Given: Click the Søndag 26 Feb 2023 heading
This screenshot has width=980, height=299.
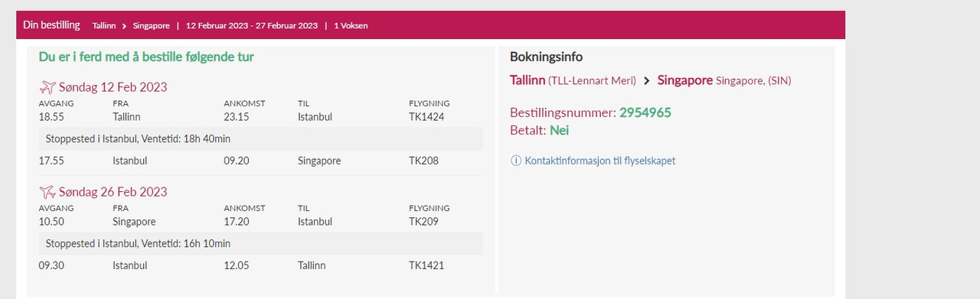Looking at the screenshot, I should coord(113,192).
